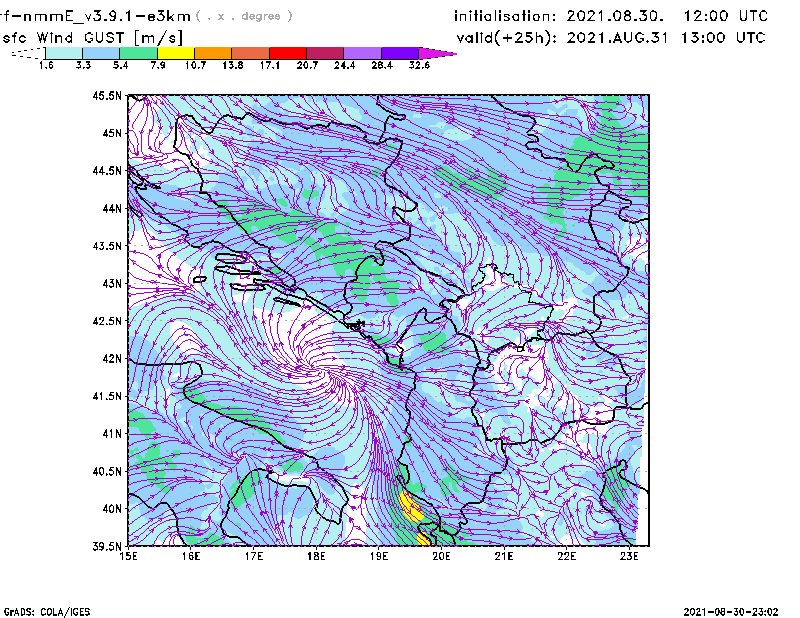Click the crimson legend swatch after 20.7
Viewport: 800px width, 618px height.
tap(325, 53)
